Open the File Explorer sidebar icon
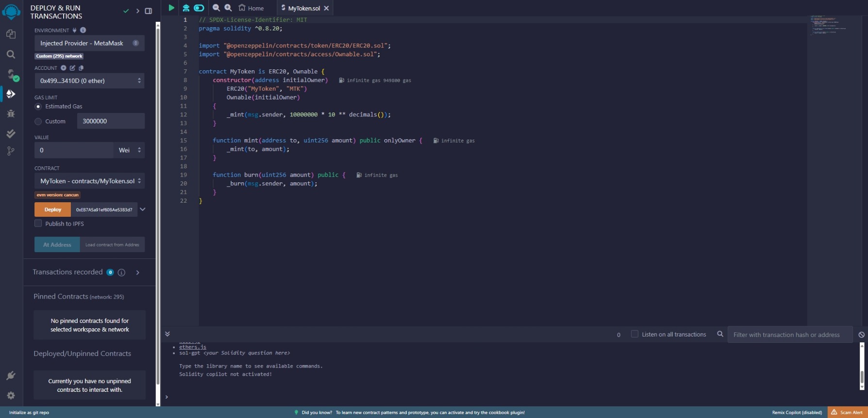Image resolution: width=868 pixels, height=418 pixels. [x=11, y=34]
